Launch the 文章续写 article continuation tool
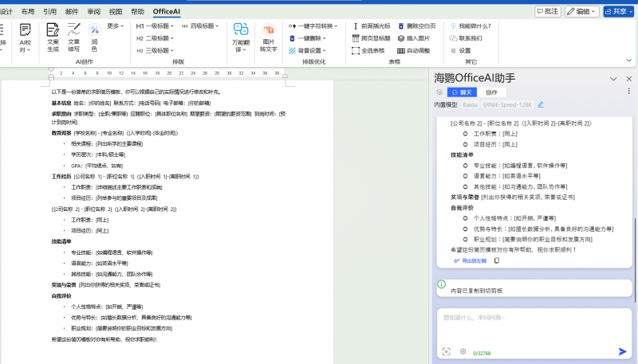Screen dimensions: 638x364 point(73,37)
